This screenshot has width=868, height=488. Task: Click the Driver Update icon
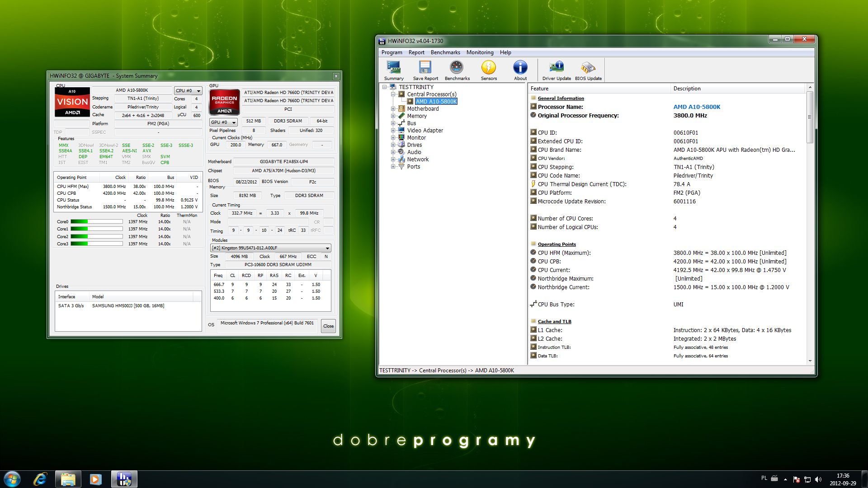coord(556,70)
